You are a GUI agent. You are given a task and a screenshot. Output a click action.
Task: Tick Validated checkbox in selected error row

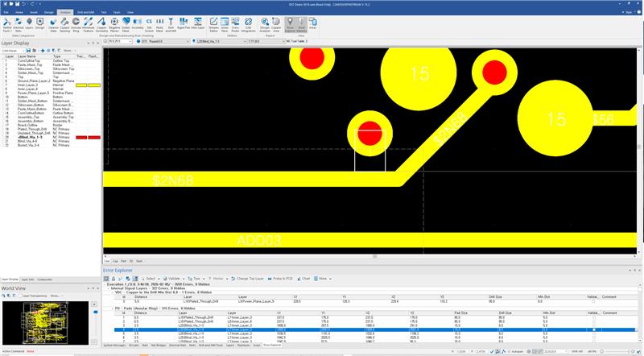594,329
